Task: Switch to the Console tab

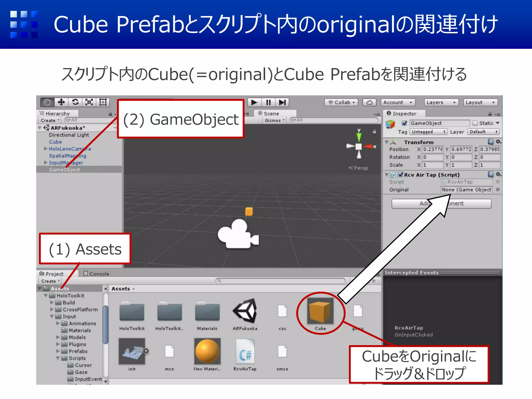Action: pyautogui.click(x=96, y=274)
